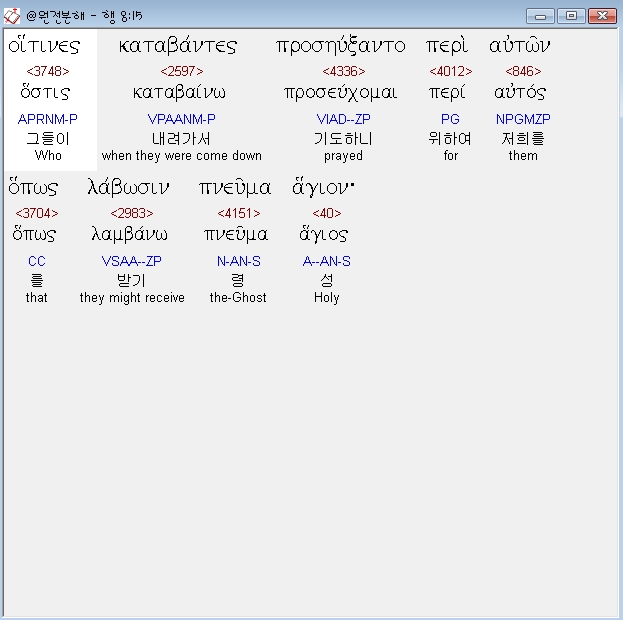Click the English gloss "Who"
The image size is (623, 620).
pos(48,155)
